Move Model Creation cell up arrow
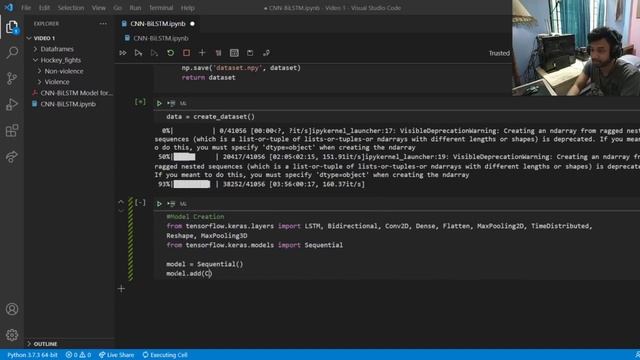The height and width of the screenshot is (360, 640). click(x=121, y=202)
